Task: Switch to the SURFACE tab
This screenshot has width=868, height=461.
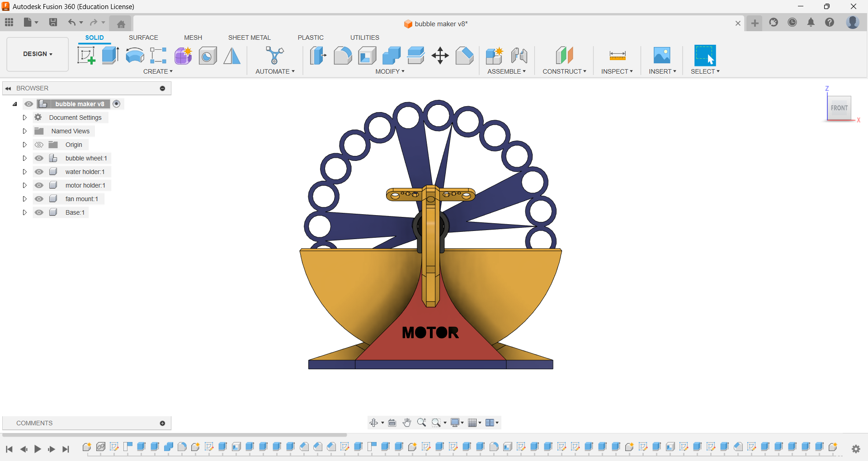Action: [x=143, y=38]
